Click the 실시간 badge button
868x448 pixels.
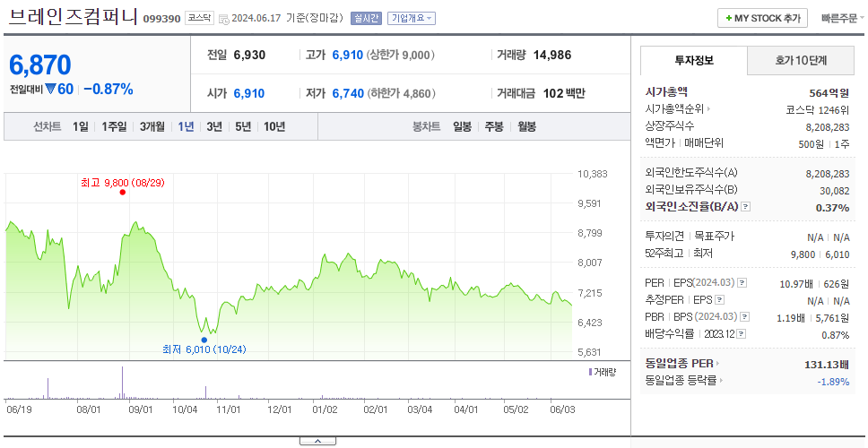tap(366, 18)
